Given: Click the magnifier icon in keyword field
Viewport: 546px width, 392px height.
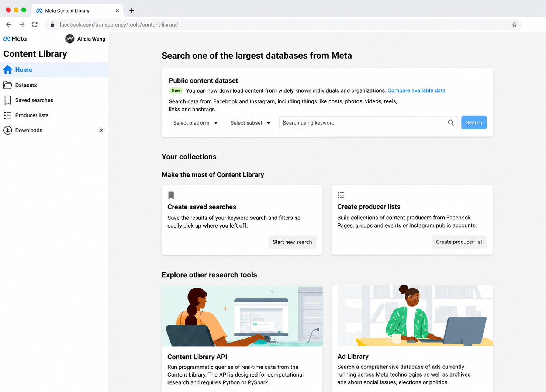Looking at the screenshot, I should [x=451, y=123].
